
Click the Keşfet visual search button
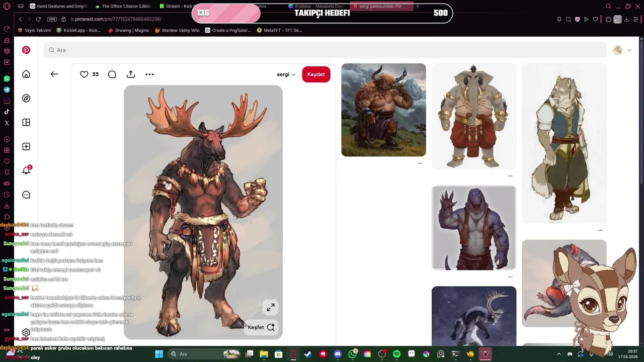click(x=262, y=327)
